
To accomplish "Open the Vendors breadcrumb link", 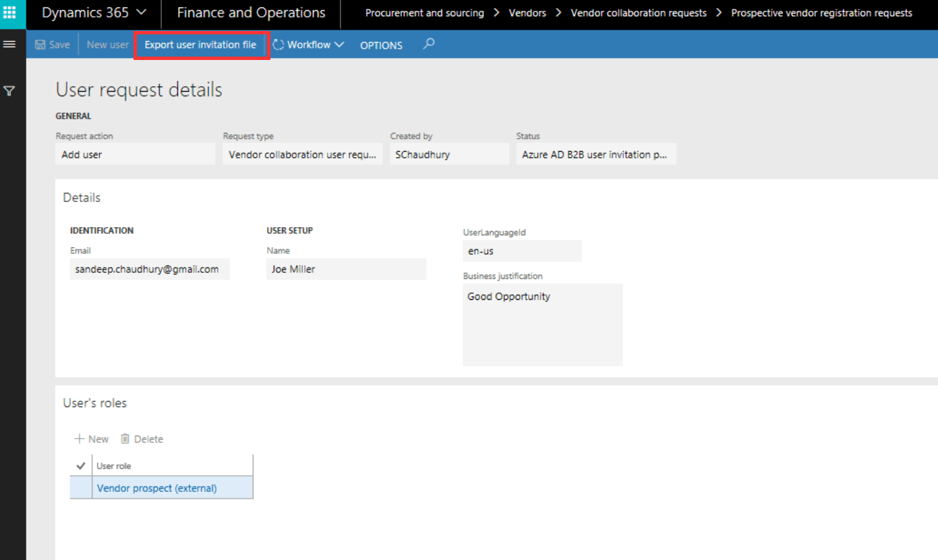I will click(x=527, y=12).
